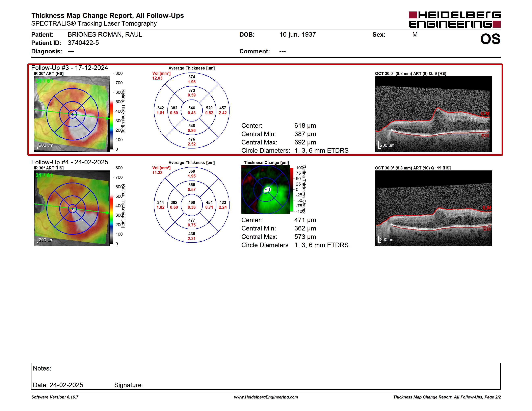Click Follow-Up #4 inner inferior value 477

(x=191, y=220)
